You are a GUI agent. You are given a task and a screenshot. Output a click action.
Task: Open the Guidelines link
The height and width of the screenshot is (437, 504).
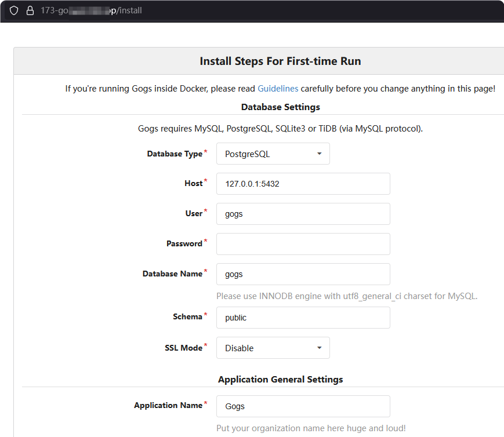click(x=278, y=89)
